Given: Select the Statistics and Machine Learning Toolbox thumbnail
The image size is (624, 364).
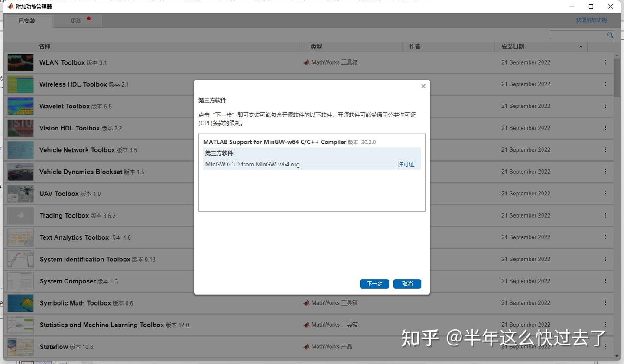Looking at the screenshot, I should click(x=20, y=325).
